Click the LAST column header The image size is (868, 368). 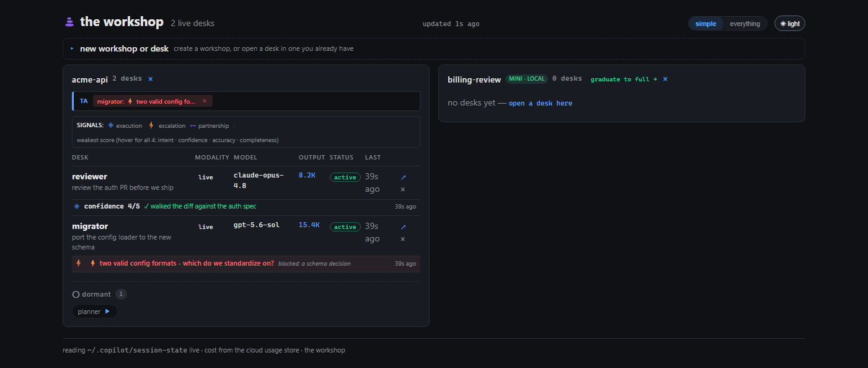(x=373, y=157)
